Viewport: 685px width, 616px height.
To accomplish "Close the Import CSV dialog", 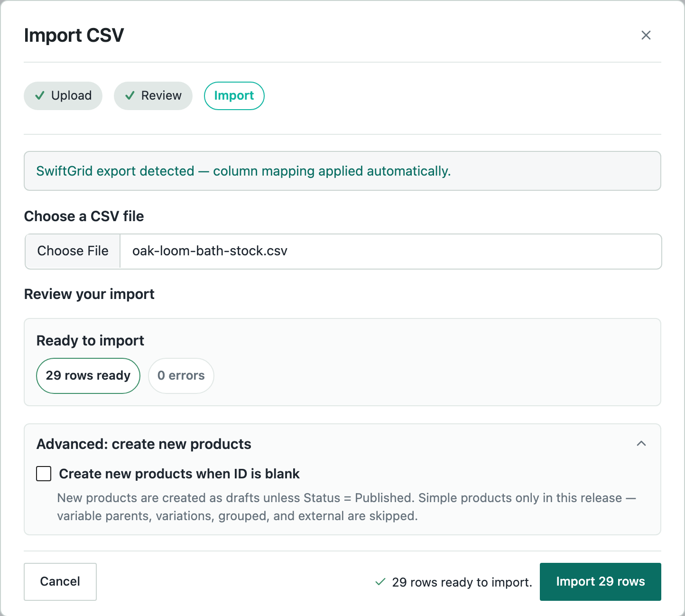I will (646, 35).
